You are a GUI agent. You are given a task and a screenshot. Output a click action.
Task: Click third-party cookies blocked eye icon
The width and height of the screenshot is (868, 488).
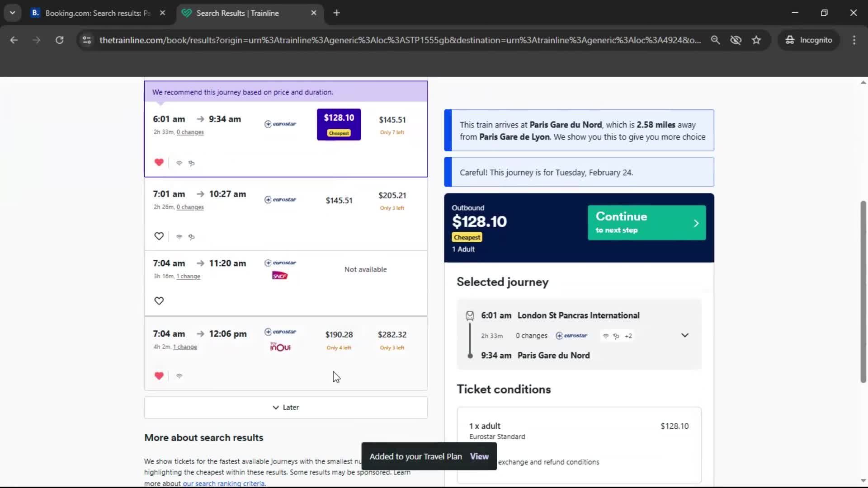pos(736,40)
